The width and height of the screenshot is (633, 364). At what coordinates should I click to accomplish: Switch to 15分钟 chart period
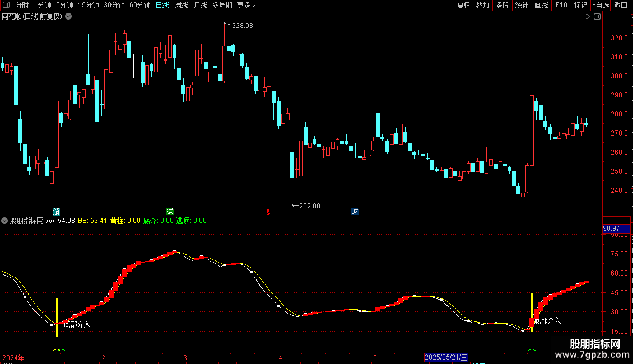click(x=88, y=5)
